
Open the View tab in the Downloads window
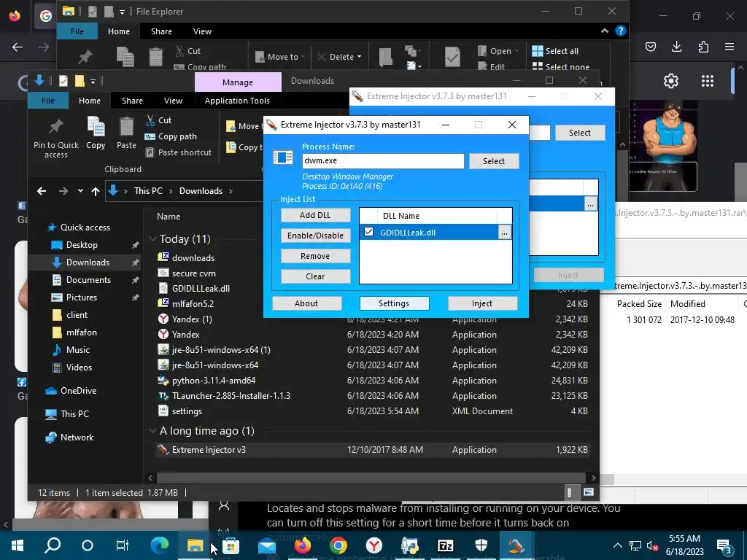tap(173, 101)
